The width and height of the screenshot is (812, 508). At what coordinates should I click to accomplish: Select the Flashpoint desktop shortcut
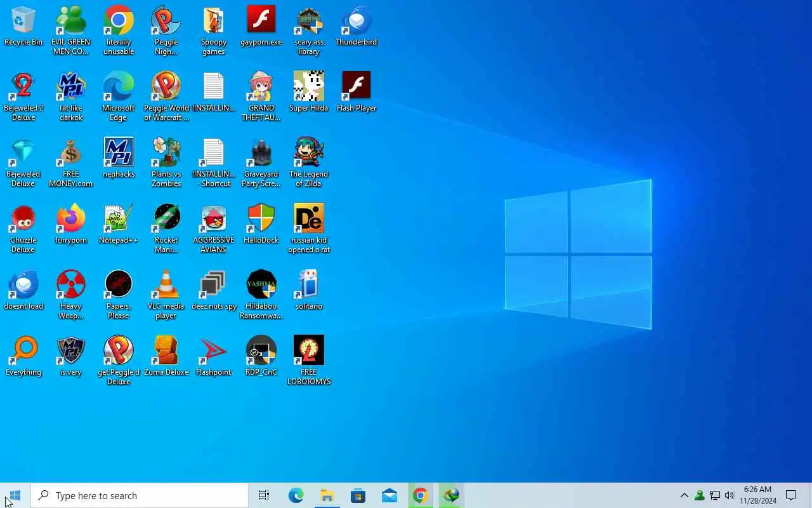click(x=214, y=357)
